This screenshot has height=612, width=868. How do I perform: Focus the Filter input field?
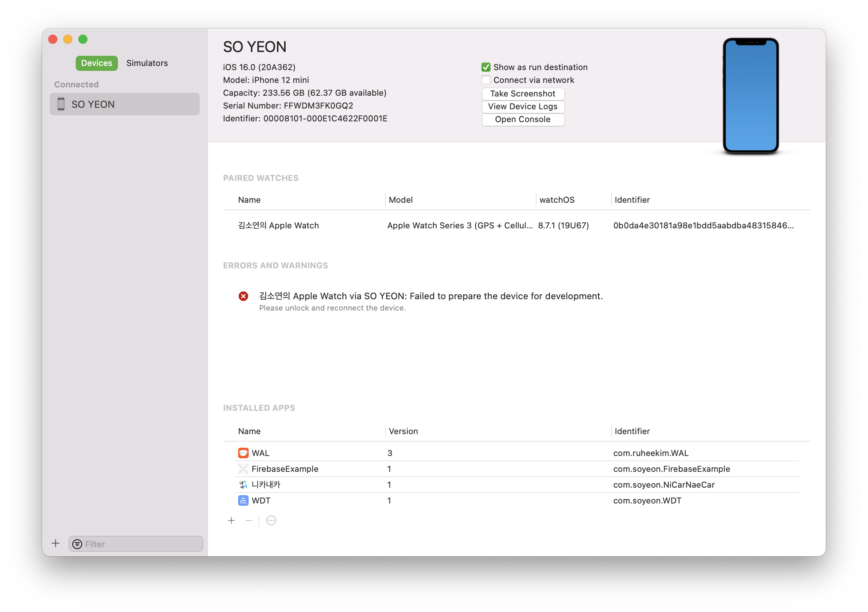(136, 544)
